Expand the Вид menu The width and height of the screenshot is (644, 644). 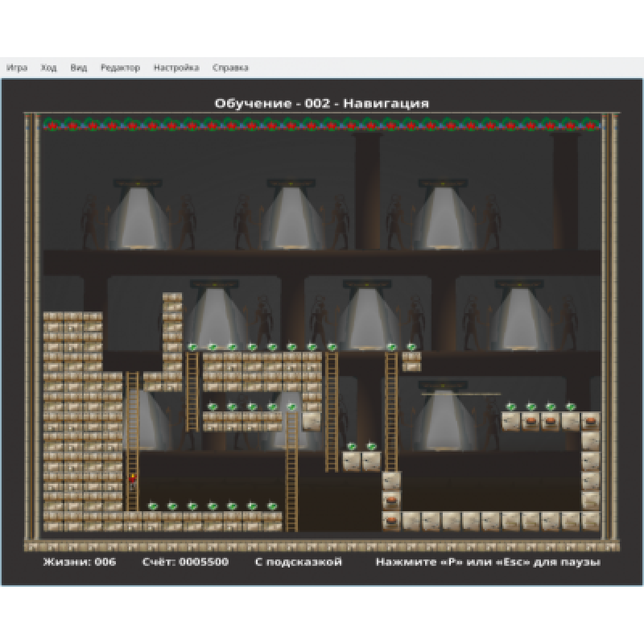(x=78, y=68)
